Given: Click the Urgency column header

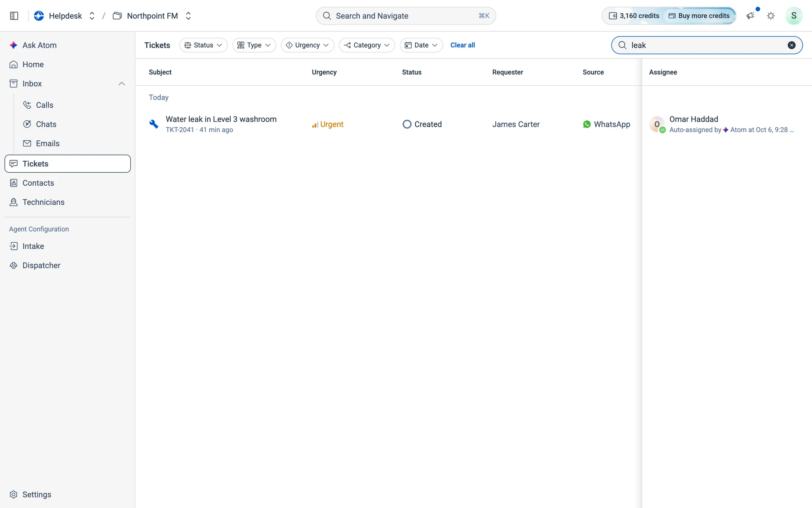Looking at the screenshot, I should [324, 72].
